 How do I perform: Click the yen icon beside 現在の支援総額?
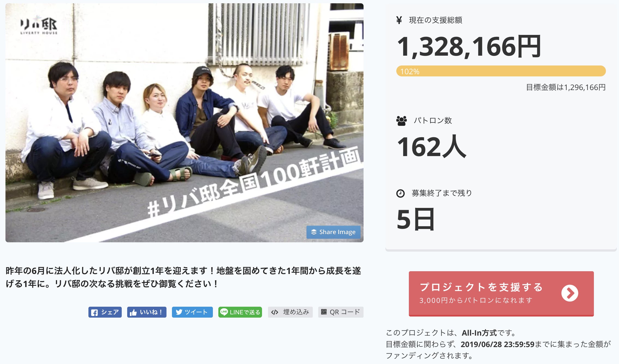399,20
